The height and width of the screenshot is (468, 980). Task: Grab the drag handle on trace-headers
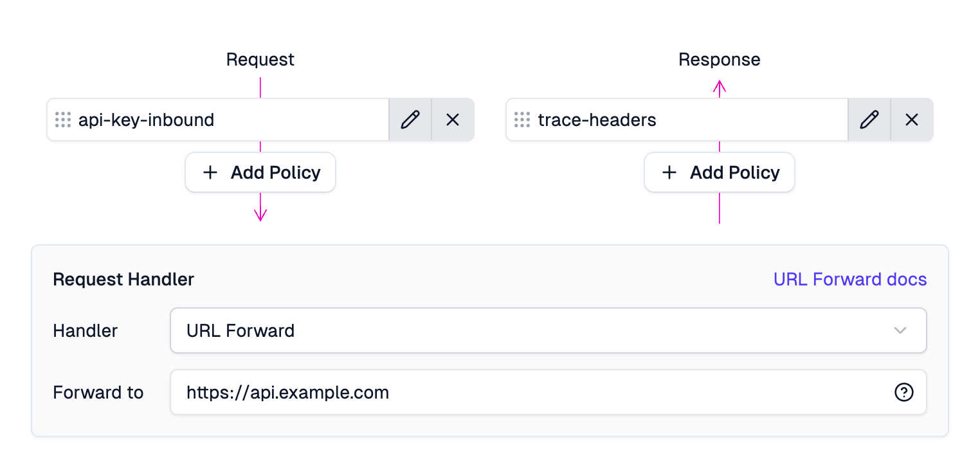tap(522, 120)
